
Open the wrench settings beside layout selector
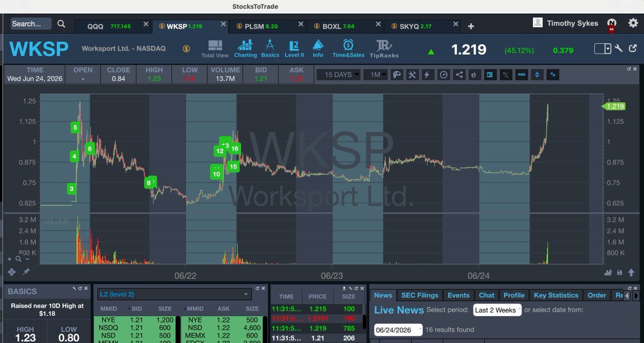pyautogui.click(x=618, y=49)
